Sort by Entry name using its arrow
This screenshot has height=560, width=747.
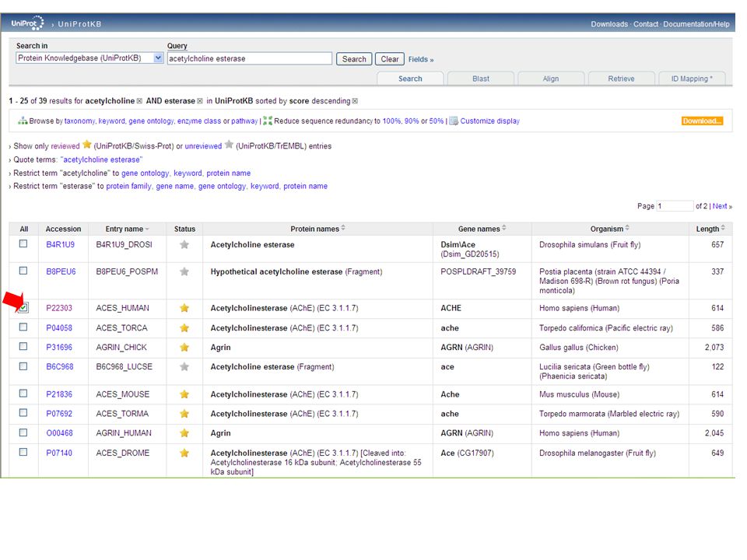pyautogui.click(x=147, y=229)
